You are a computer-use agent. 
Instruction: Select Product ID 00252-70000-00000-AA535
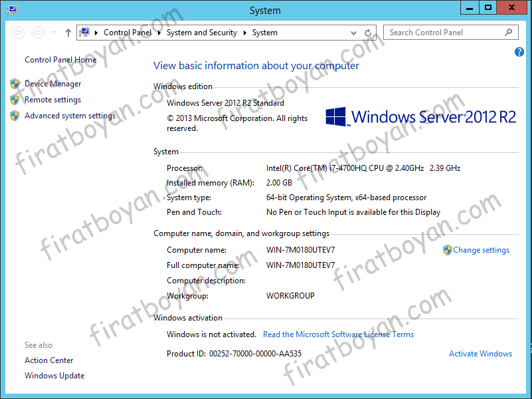point(255,354)
